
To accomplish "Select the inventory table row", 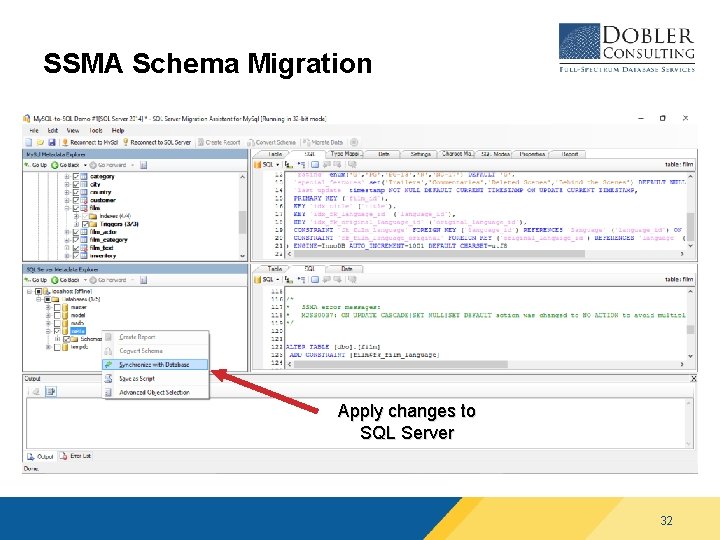I will [103, 256].
